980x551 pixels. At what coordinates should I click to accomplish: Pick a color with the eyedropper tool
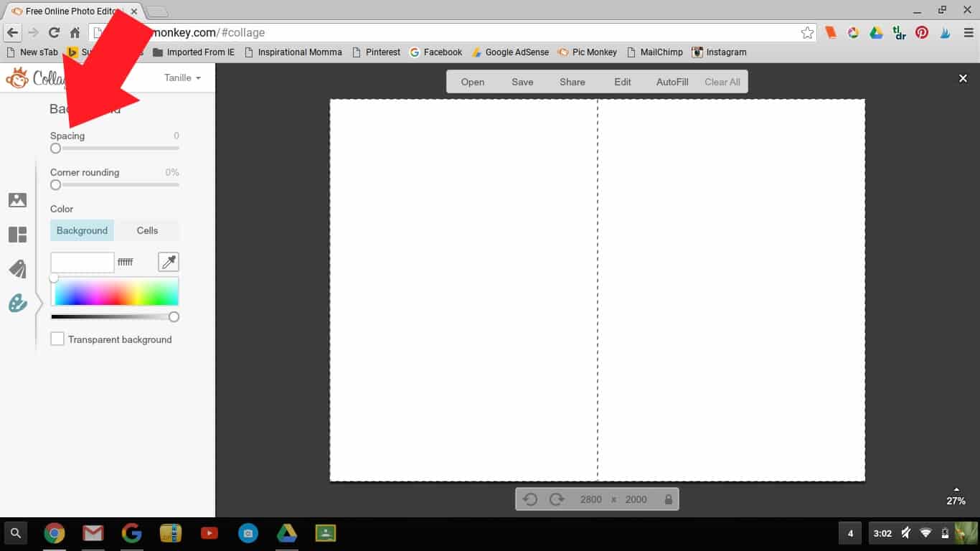point(168,262)
